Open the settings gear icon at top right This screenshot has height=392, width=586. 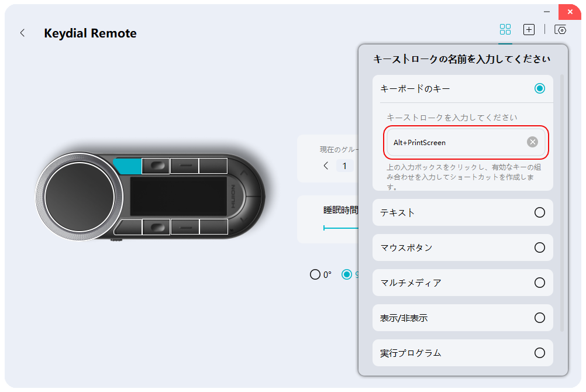pyautogui.click(x=560, y=30)
